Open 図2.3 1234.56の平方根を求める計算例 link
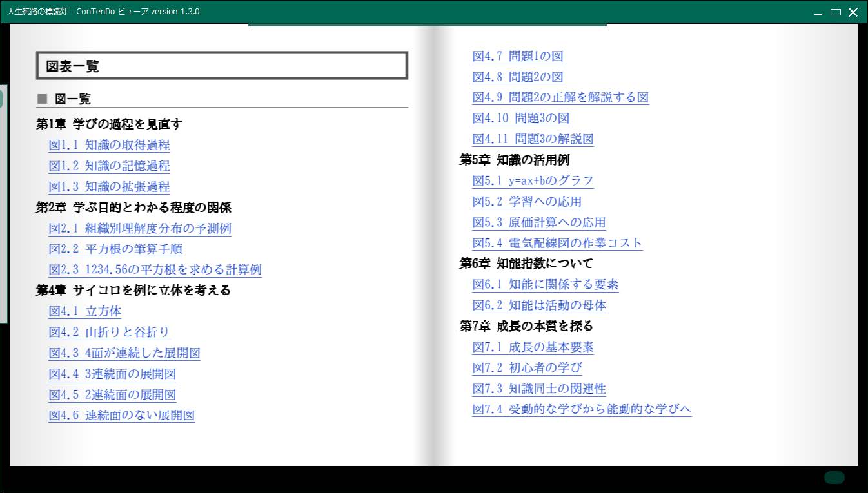The height and width of the screenshot is (493, 868). 155,270
